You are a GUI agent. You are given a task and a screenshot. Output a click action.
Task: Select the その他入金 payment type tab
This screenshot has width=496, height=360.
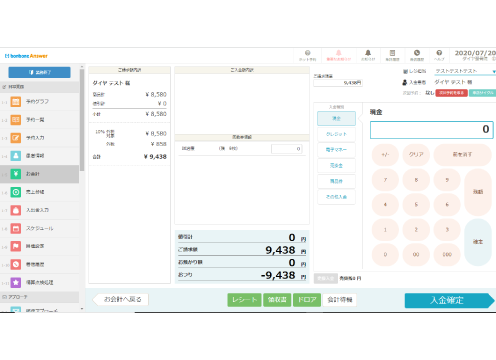pyautogui.click(x=336, y=197)
